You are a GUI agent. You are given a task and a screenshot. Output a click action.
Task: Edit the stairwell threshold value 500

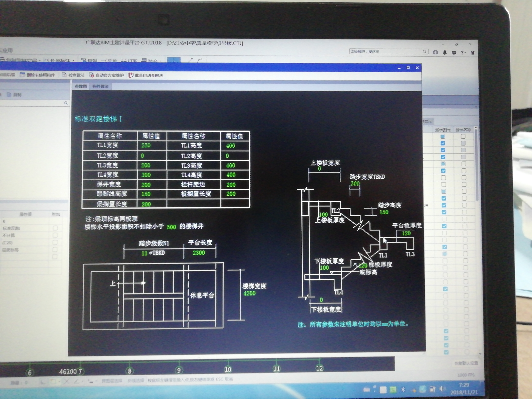pyautogui.click(x=171, y=227)
